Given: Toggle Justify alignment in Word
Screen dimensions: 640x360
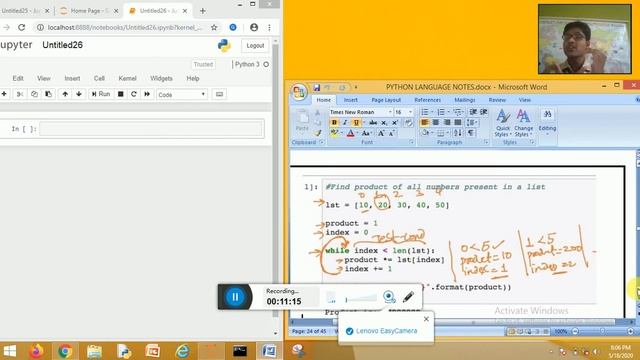Looking at the screenshot, I should pos(458,122).
